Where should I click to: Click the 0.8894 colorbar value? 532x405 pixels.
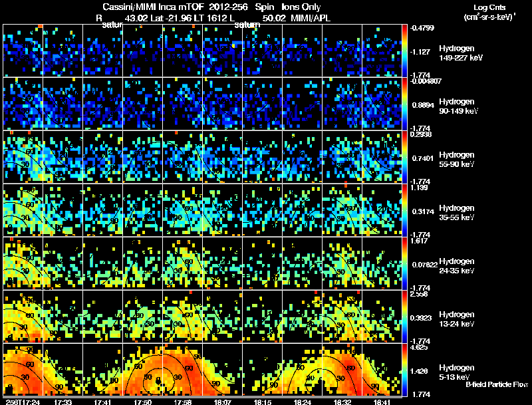point(423,105)
